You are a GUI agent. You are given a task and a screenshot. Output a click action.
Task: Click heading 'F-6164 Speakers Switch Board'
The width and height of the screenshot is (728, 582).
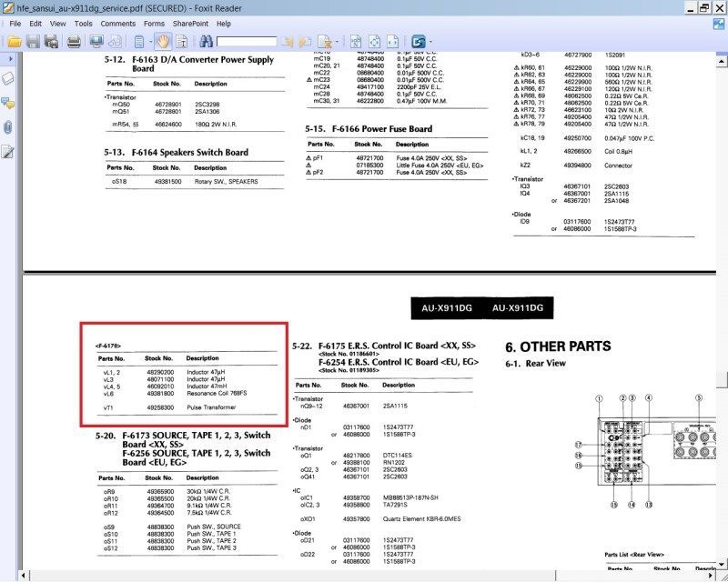(190, 152)
